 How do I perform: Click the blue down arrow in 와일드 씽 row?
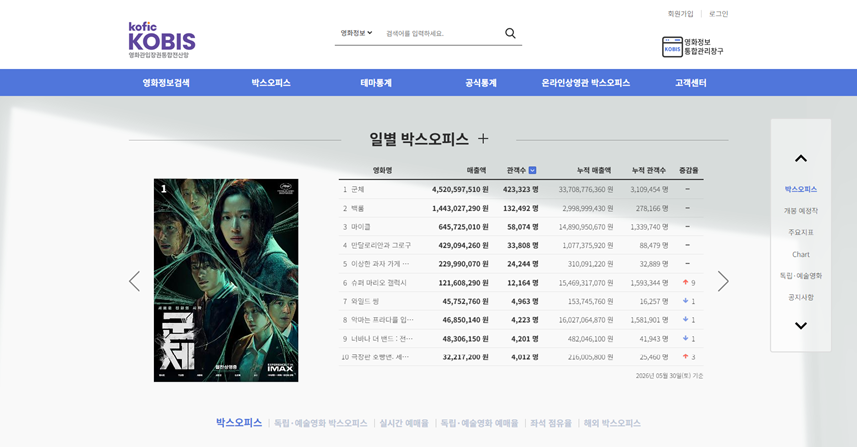685,301
